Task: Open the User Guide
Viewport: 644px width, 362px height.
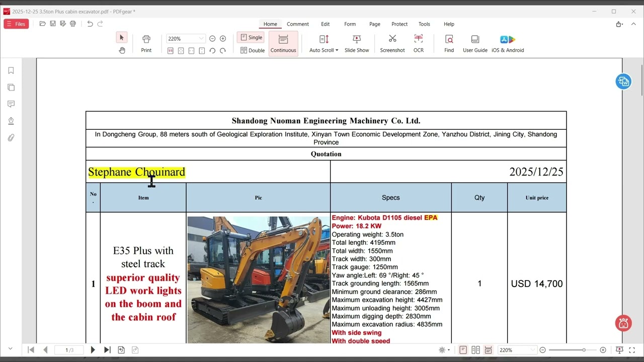Action: click(x=475, y=44)
